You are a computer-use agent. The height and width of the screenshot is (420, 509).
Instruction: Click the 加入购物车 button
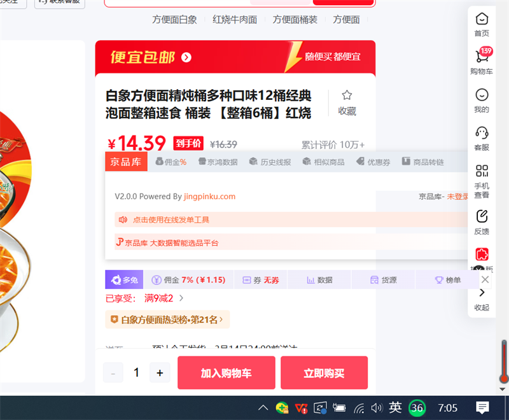coord(226,373)
